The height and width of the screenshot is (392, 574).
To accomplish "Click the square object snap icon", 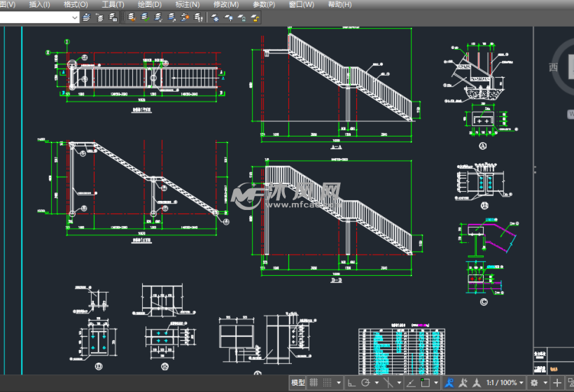I will coord(424,383).
